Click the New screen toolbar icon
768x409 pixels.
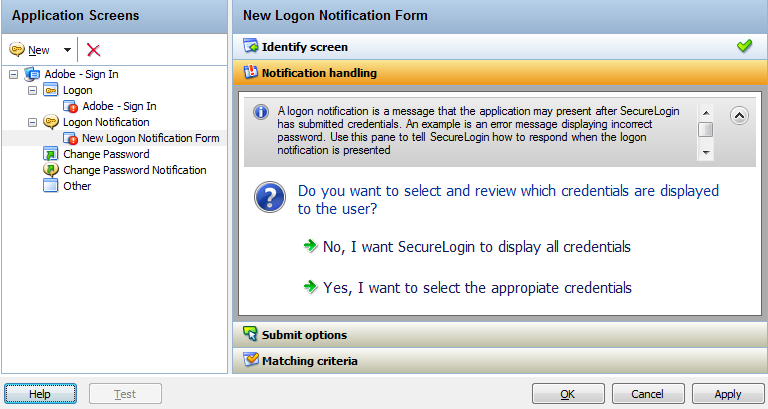[x=17, y=50]
